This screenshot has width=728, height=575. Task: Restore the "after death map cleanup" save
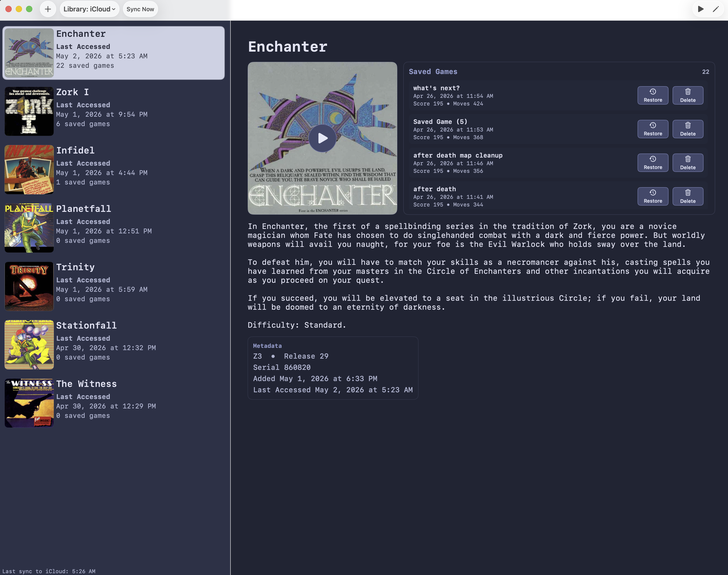653,162
